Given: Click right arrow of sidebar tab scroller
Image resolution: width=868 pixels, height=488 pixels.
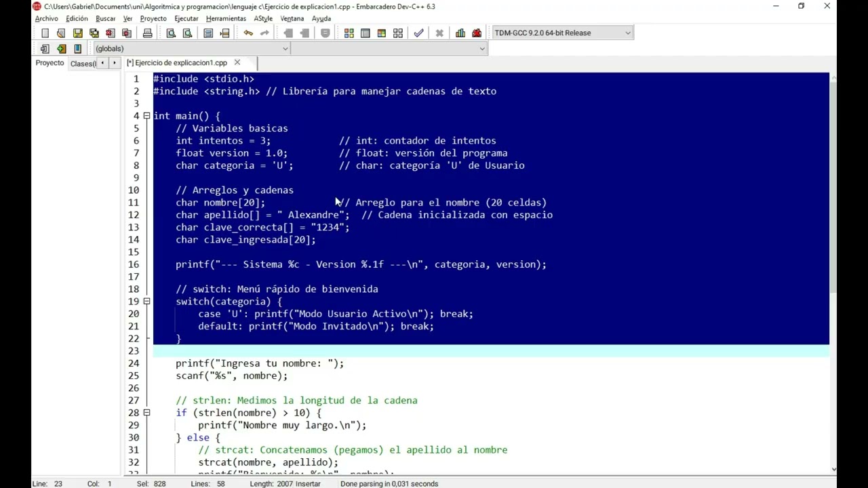Looking at the screenshot, I should (x=114, y=63).
